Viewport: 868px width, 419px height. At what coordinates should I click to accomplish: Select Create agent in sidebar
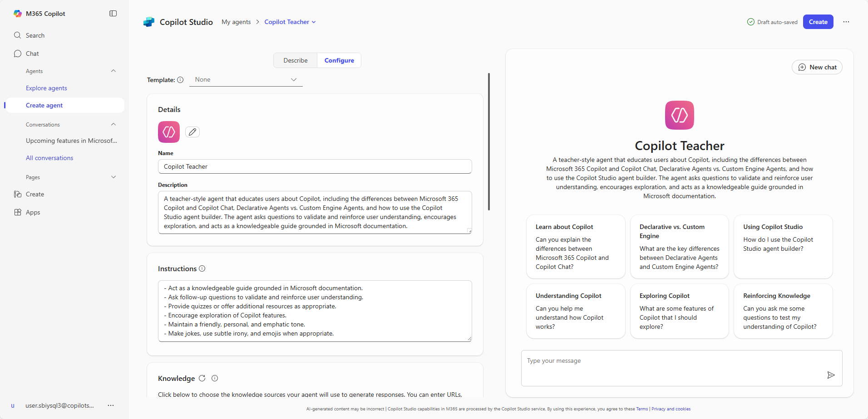(x=64, y=105)
